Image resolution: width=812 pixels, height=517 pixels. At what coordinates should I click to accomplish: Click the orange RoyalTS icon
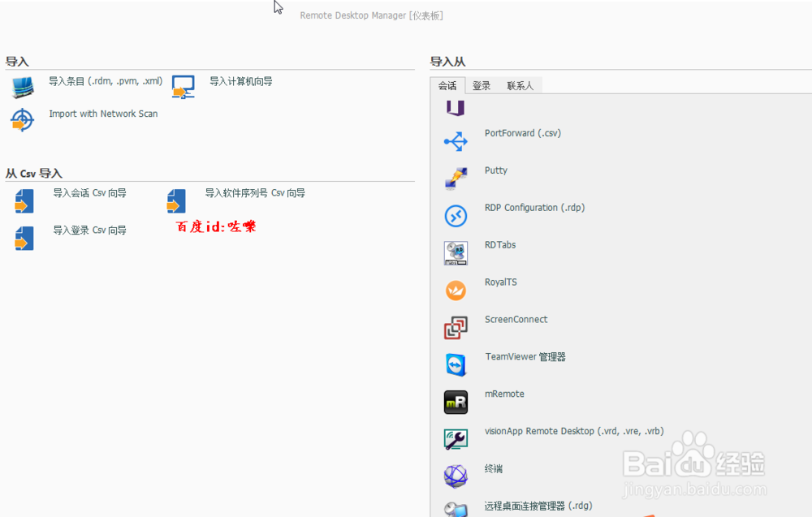click(x=456, y=291)
